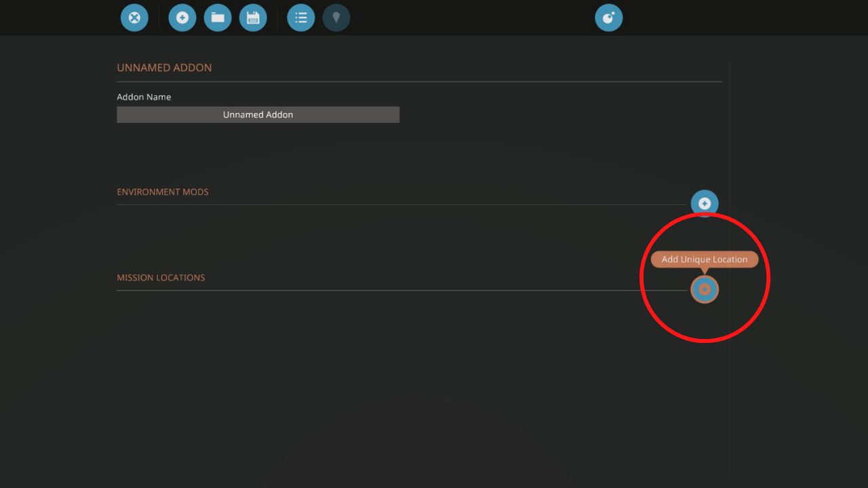Click the close X icon in the toolbar
The width and height of the screenshot is (868, 488).
tap(134, 18)
